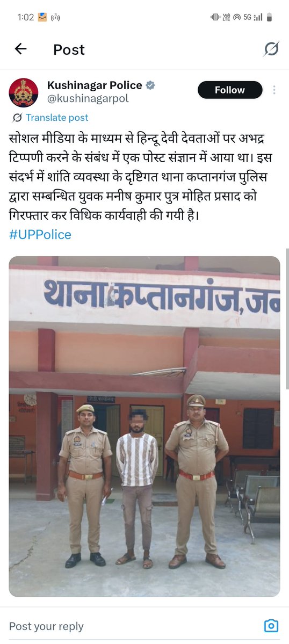This screenshot has height=644, width=289.
Task: Go back using the left arrow
Action: click(20, 49)
